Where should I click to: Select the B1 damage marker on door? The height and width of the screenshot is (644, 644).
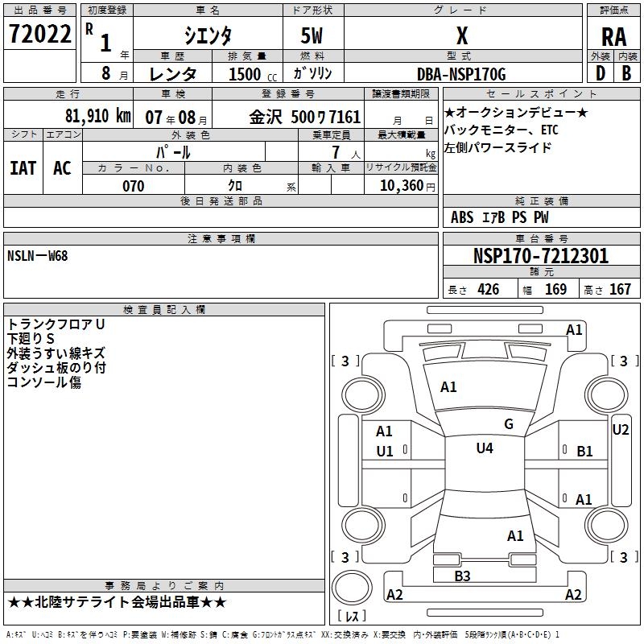point(584,452)
